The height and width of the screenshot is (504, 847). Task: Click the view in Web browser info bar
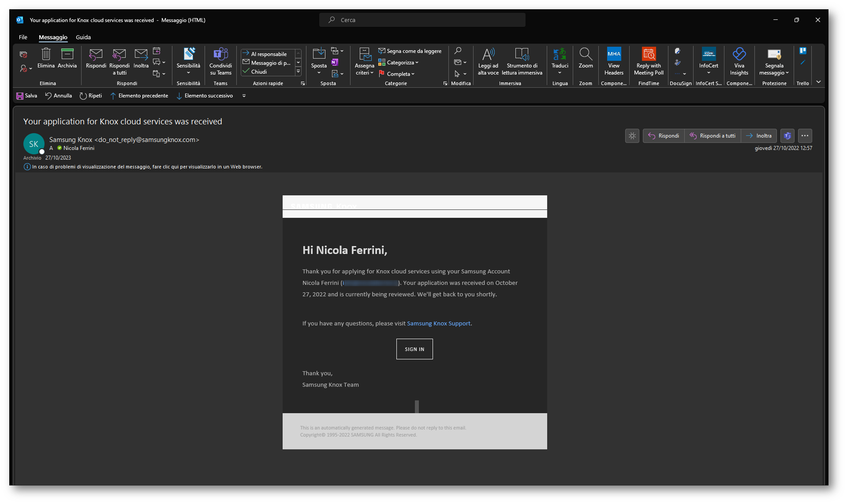click(x=143, y=167)
